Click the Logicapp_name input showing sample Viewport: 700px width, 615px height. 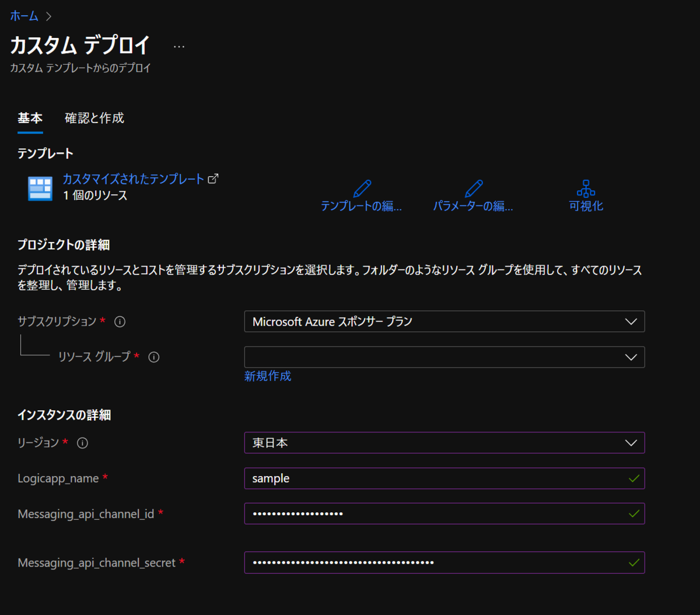coord(444,478)
